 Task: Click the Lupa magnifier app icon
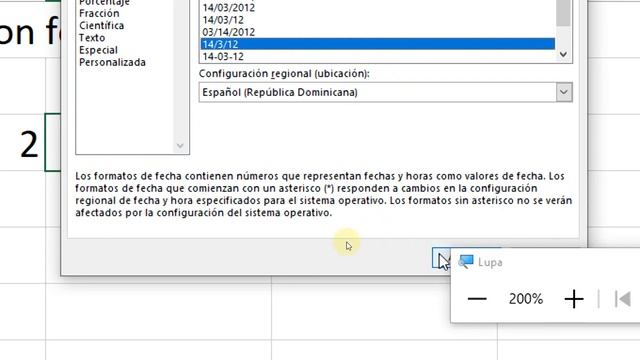tap(465, 262)
